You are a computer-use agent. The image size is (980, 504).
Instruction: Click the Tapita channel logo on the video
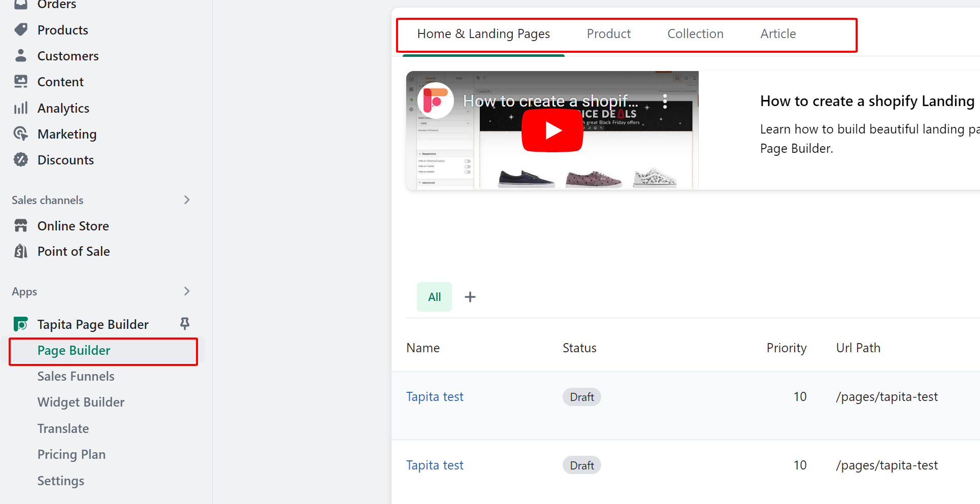435,100
